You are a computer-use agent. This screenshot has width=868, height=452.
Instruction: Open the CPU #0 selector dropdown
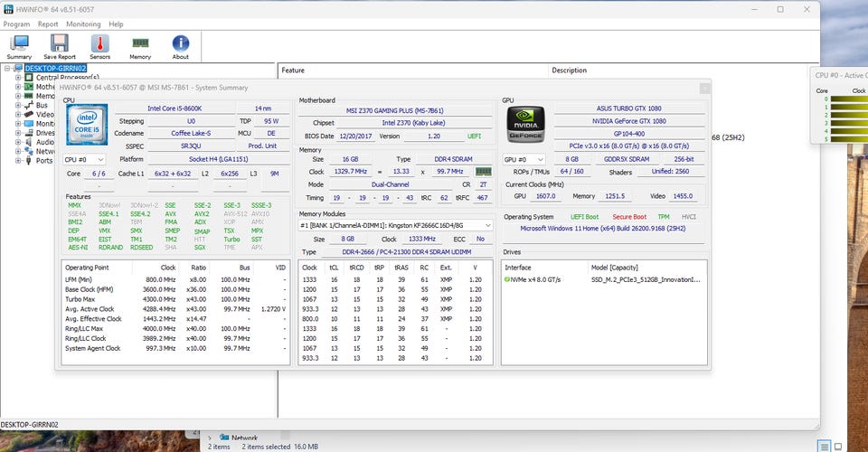[x=84, y=159]
